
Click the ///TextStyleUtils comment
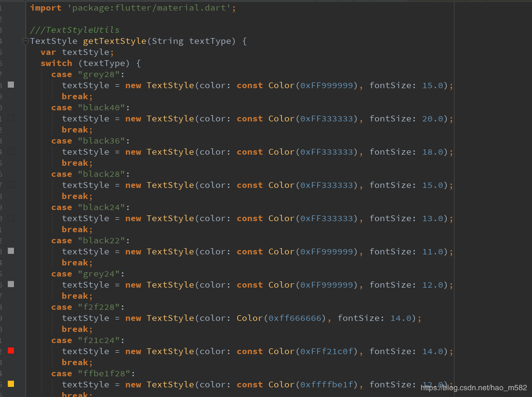[x=75, y=30]
